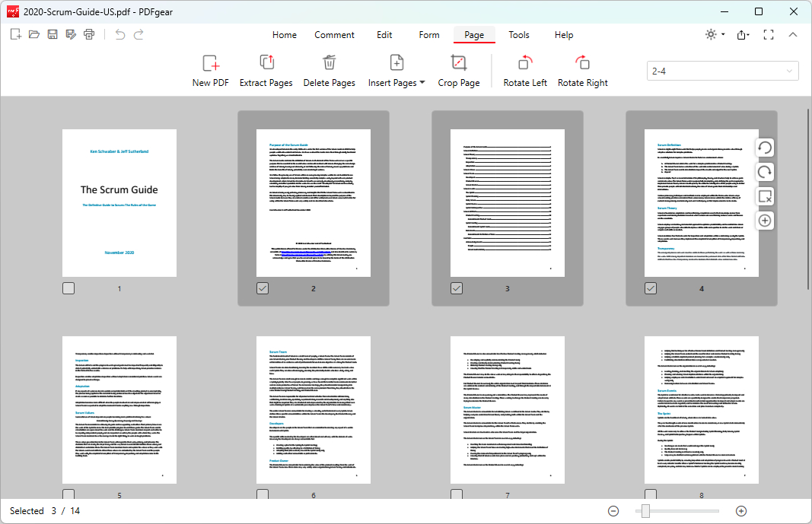Create a New PDF from the Page toolbar

coord(210,70)
